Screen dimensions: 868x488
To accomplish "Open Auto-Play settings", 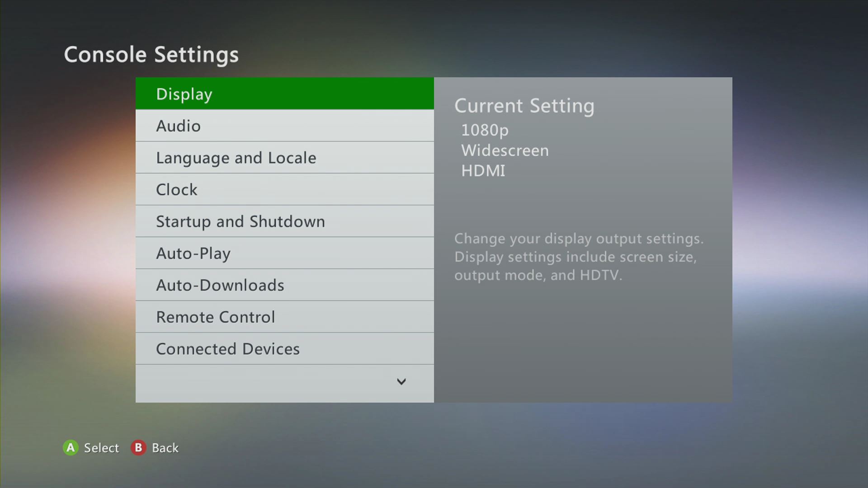I will (284, 253).
